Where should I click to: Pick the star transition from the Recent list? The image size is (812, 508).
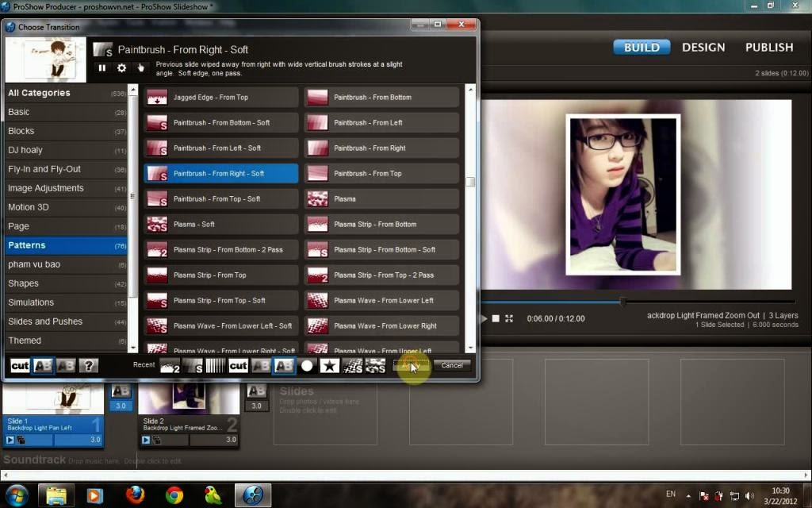point(328,366)
